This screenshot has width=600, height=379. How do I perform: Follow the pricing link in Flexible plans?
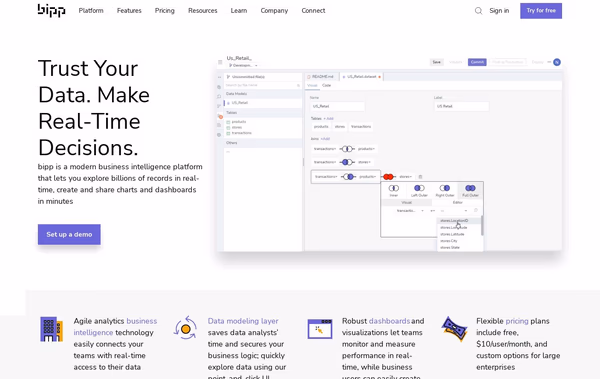point(517,321)
